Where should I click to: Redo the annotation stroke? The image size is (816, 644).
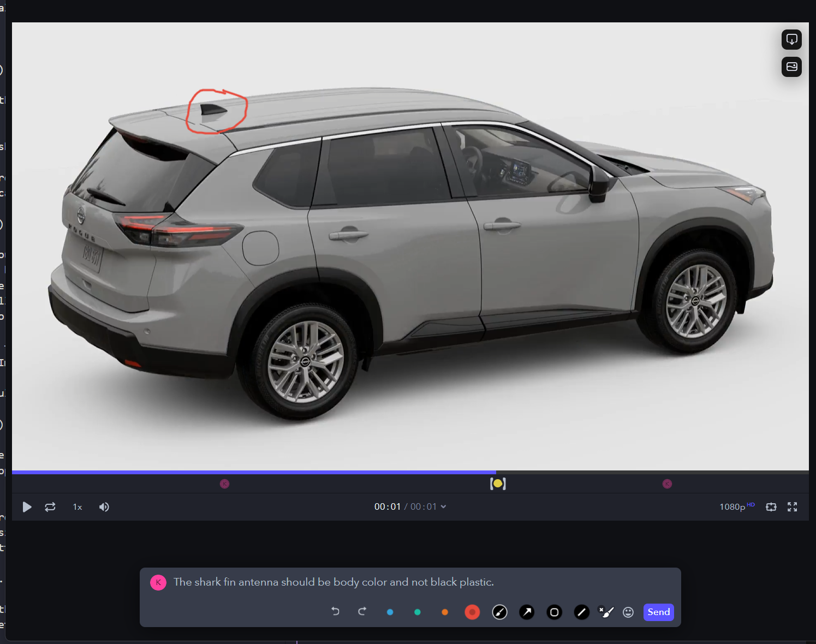pyautogui.click(x=362, y=611)
